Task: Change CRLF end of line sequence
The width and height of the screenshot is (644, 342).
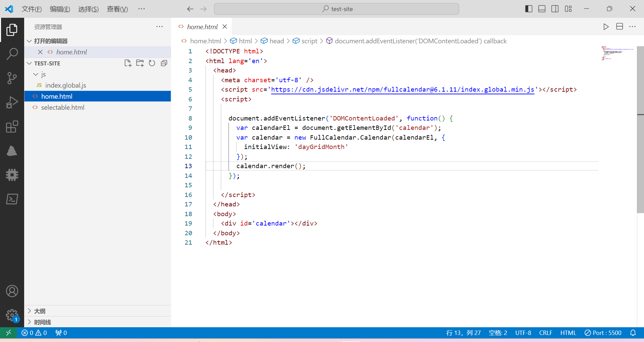Action: point(546,333)
